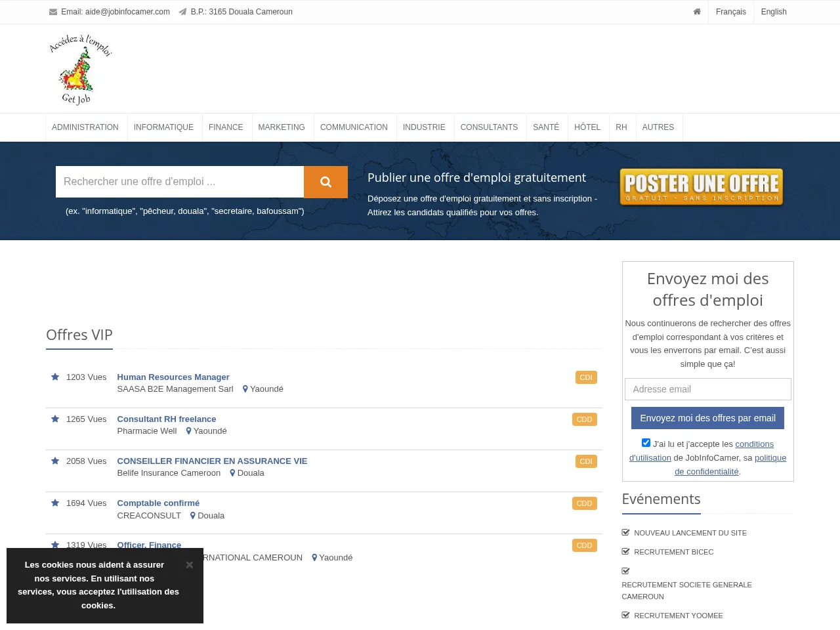The image size is (840, 630).
Task: Uncheck the terms acceptance checkbox
Action: click(x=646, y=443)
